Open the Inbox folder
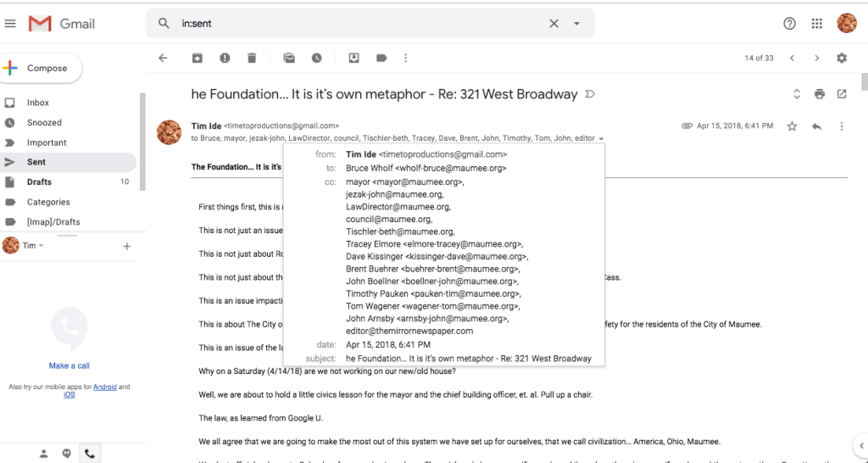This screenshot has height=463, width=868. tap(38, 103)
